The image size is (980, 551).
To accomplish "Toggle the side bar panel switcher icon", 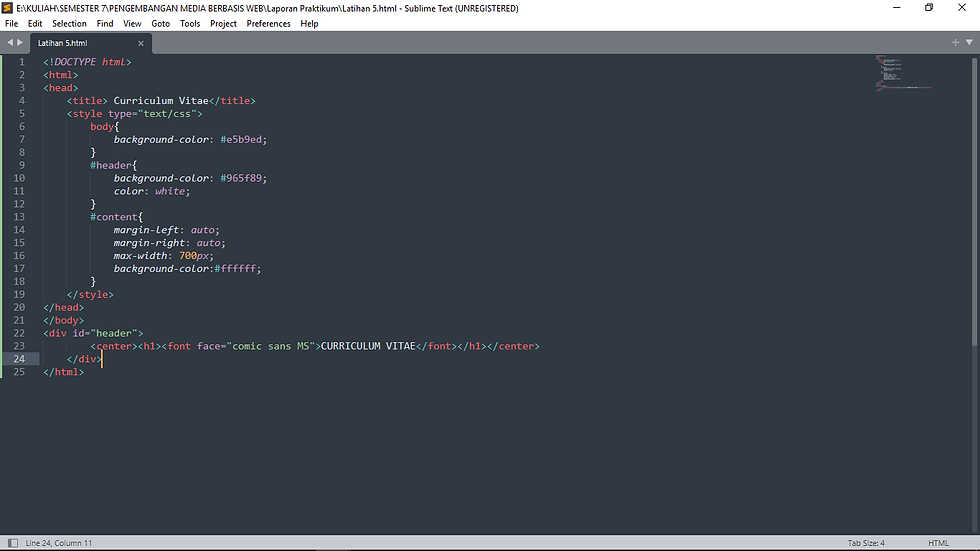I will coord(12,543).
